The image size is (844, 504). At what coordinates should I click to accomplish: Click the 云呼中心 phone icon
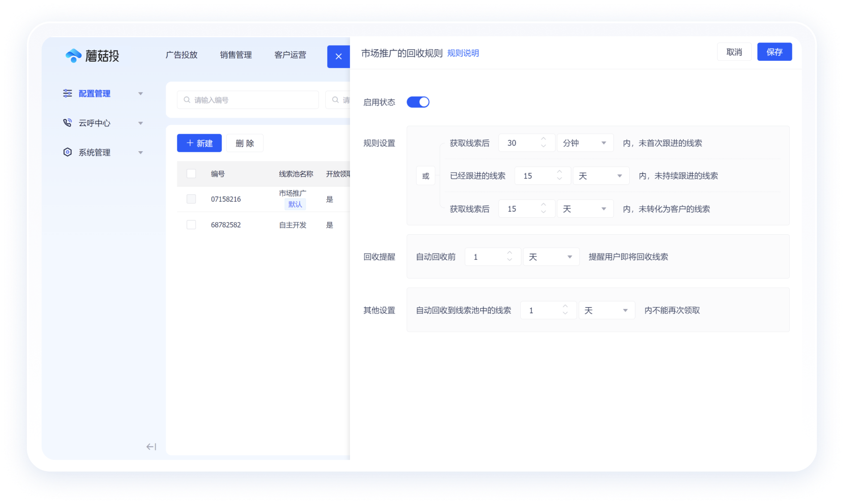[x=67, y=123]
